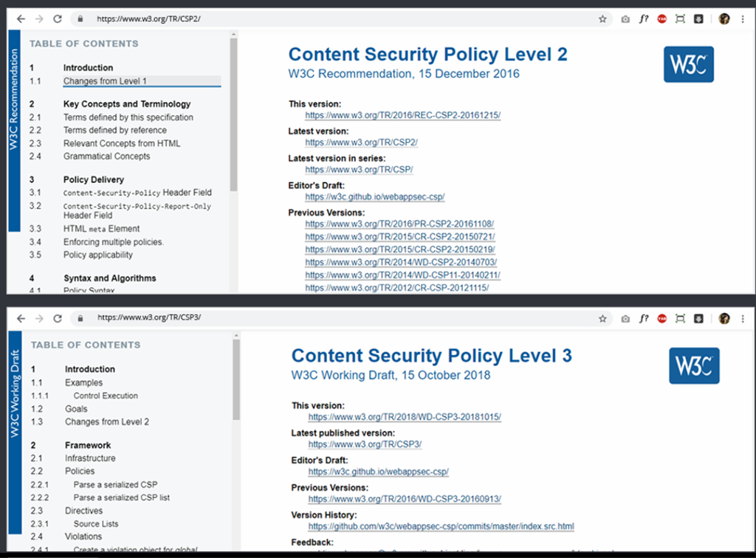The width and height of the screenshot is (756, 558).
Task: Click red round extension icon in CSP3 window
Action: 662,319
